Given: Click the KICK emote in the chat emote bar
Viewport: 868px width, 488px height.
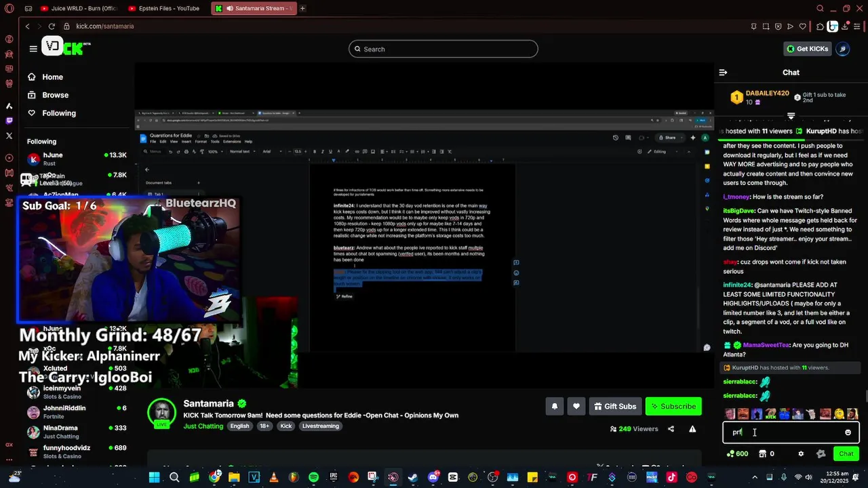Looking at the screenshot, I should (771, 413).
